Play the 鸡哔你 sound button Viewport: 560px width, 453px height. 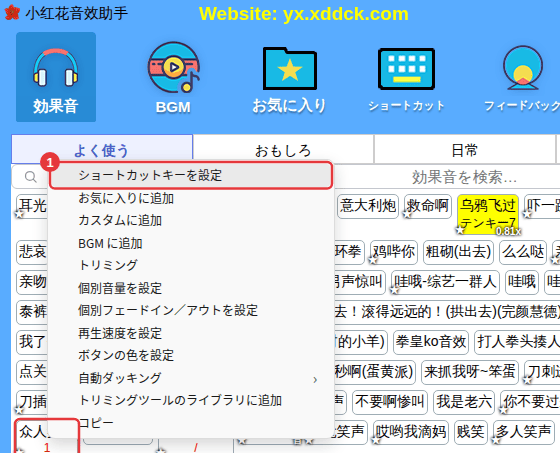[394, 252]
